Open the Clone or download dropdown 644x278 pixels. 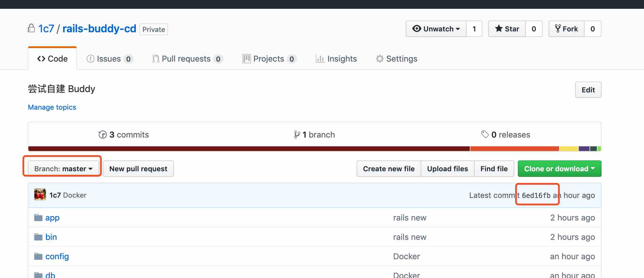coord(559,169)
